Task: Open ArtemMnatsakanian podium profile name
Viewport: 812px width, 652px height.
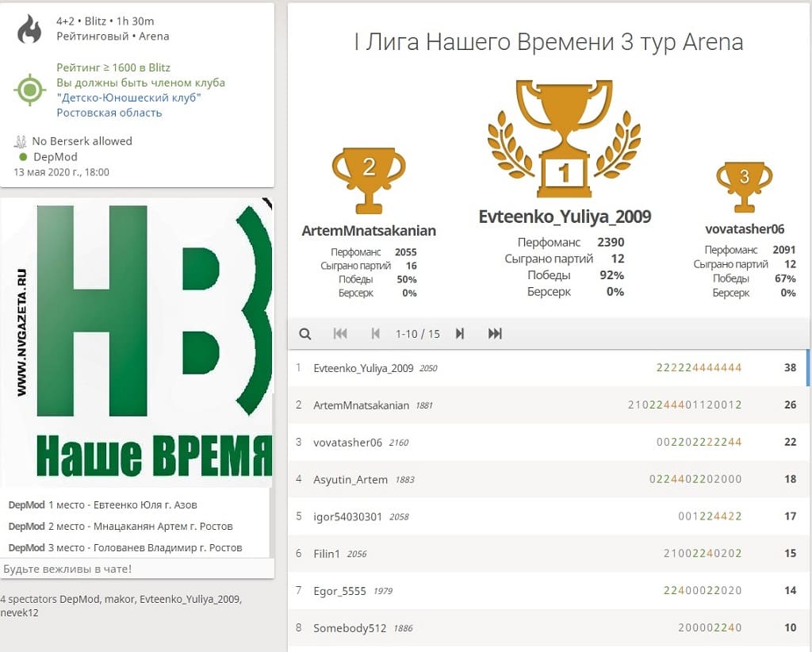Action: point(369,231)
